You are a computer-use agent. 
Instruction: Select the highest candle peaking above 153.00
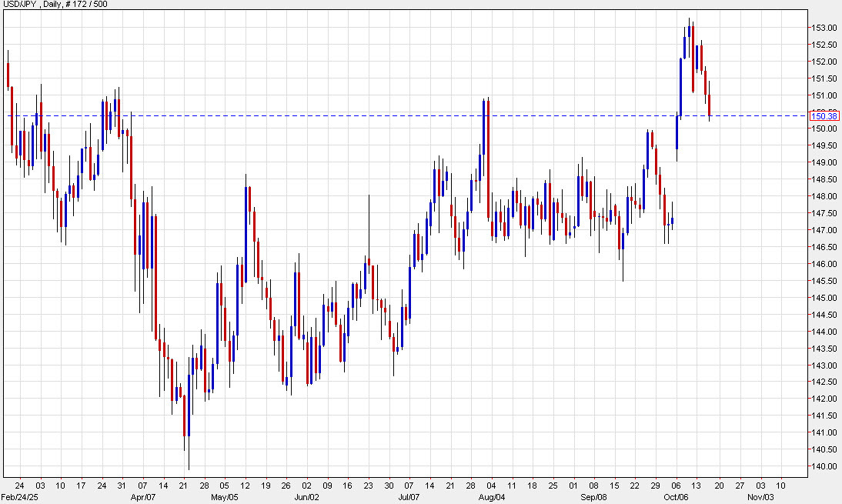coord(690,32)
